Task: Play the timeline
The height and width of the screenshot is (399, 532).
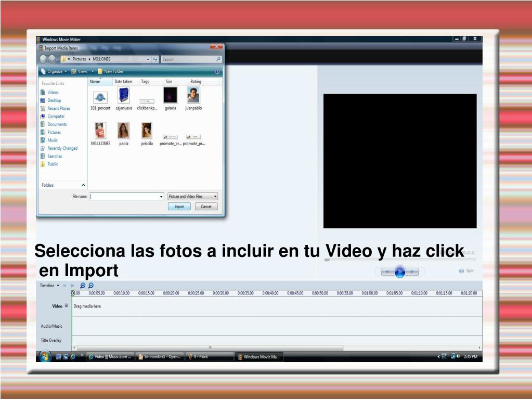Action: tap(72, 286)
